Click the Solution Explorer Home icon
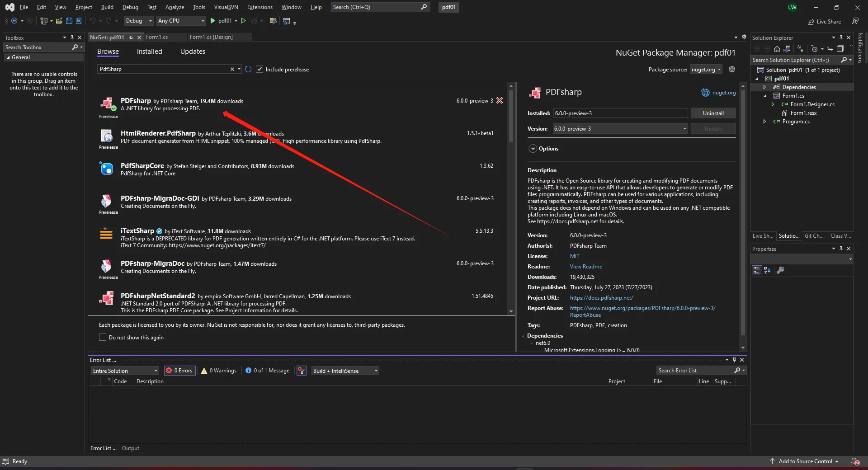 point(777,49)
